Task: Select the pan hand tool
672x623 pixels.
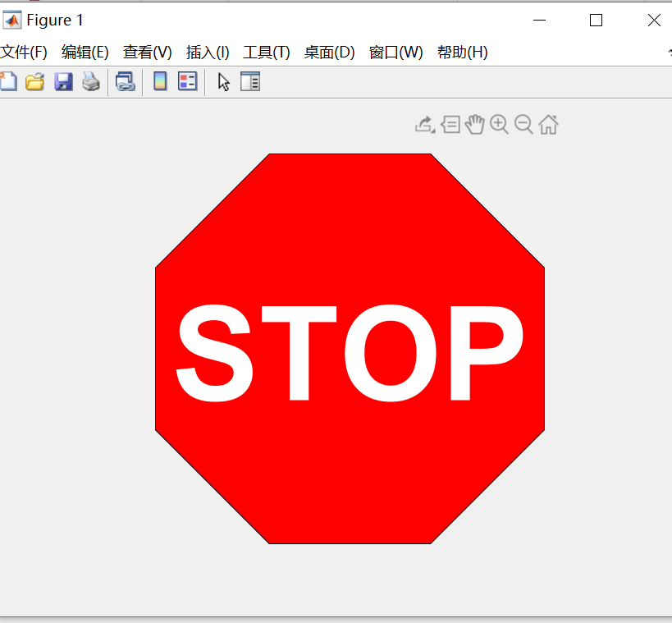Action: click(x=475, y=124)
